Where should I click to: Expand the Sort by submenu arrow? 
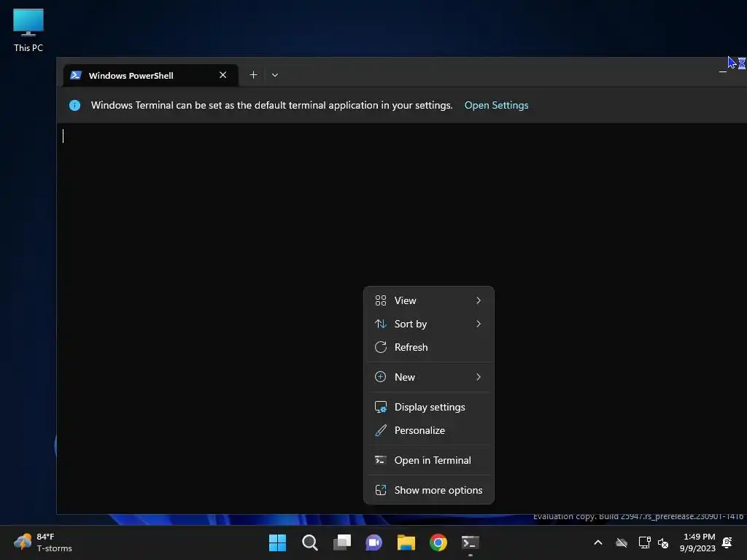click(479, 324)
